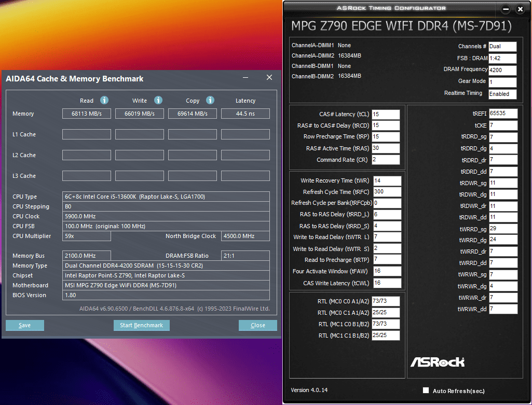
Task: Click the CPU Multiplier value 59x
Action: click(x=87, y=236)
